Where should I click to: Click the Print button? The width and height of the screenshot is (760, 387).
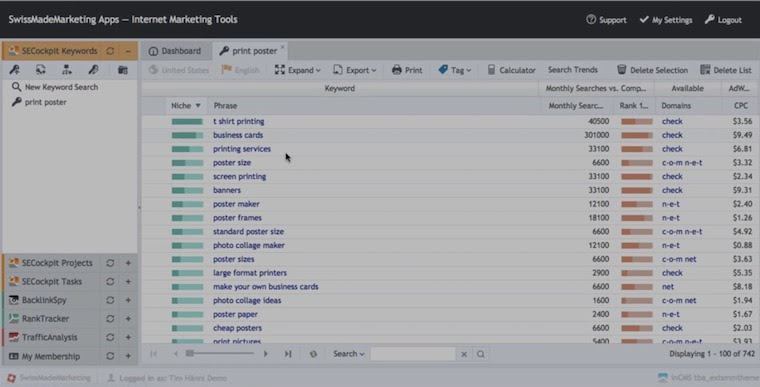[407, 70]
